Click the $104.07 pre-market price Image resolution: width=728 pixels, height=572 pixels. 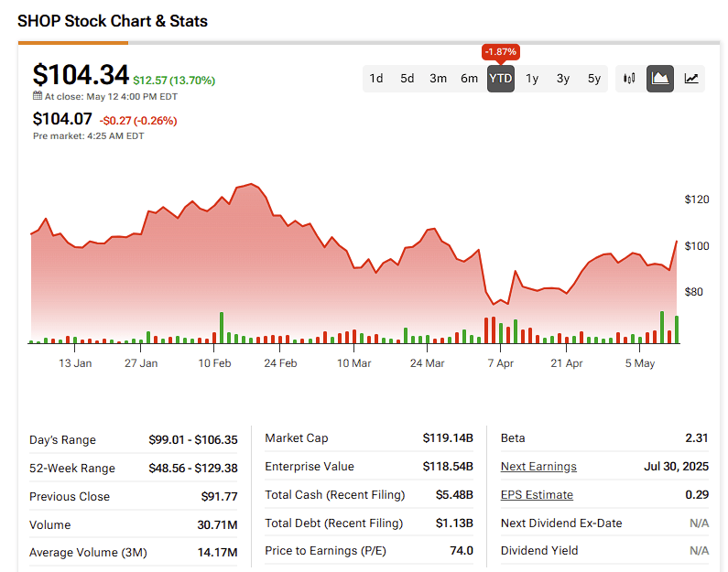[62, 119]
